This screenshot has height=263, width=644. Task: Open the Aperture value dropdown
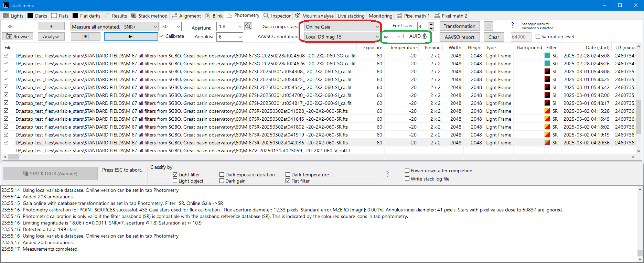(240, 26)
